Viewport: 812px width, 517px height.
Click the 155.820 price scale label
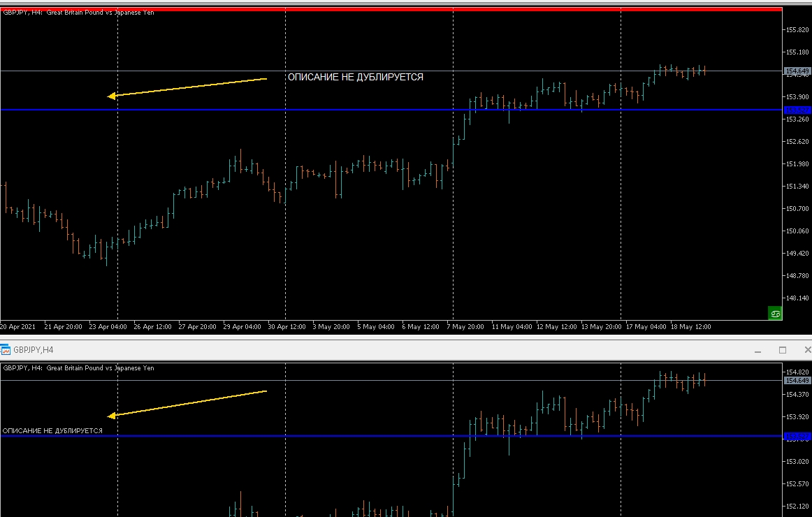click(x=797, y=30)
